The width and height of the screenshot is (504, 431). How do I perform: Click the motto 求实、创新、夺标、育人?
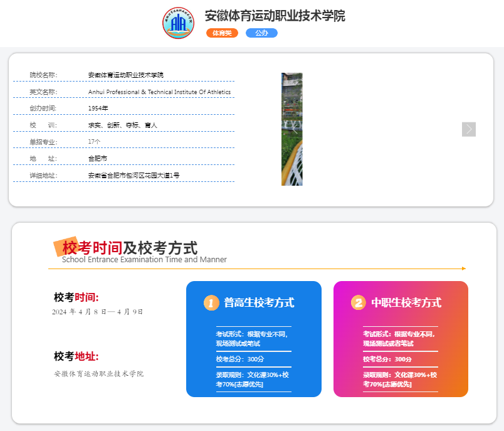(x=122, y=125)
